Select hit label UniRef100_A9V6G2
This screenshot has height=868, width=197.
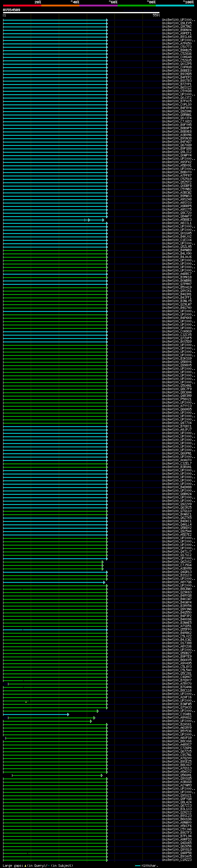coord(176,718)
